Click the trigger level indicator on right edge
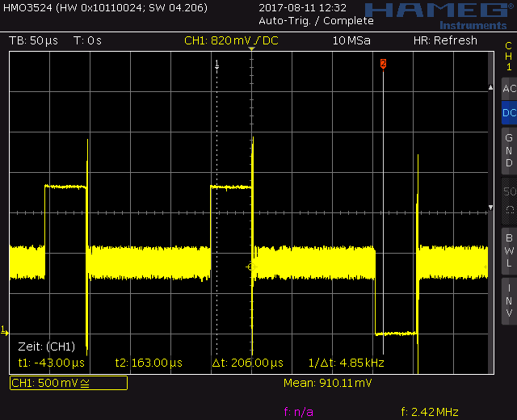This screenshot has width=517, height=420. pos(485,267)
